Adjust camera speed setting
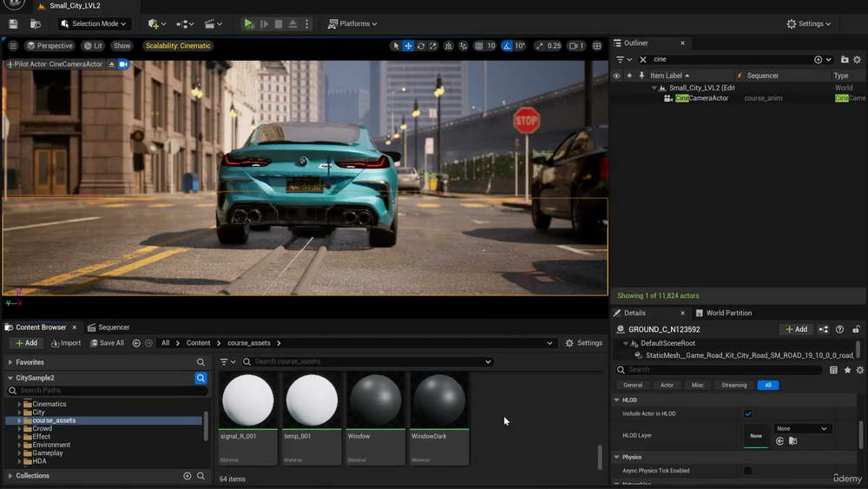The height and width of the screenshot is (489, 868). [576, 46]
